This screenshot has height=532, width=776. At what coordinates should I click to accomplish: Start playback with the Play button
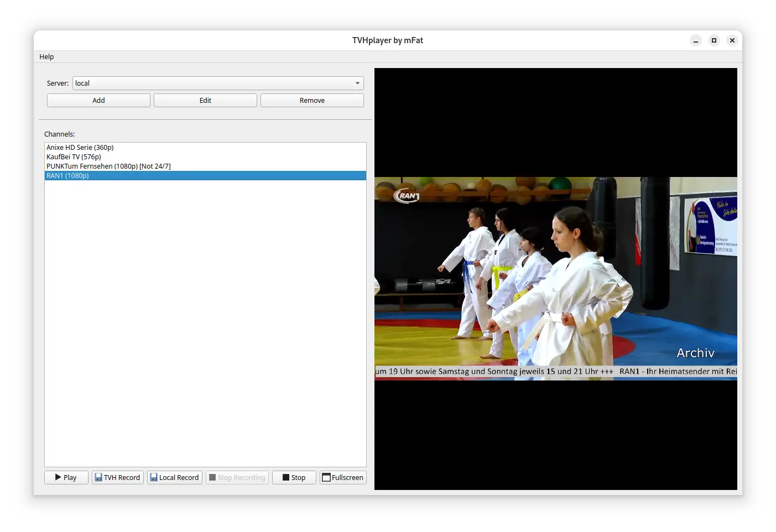pos(66,478)
